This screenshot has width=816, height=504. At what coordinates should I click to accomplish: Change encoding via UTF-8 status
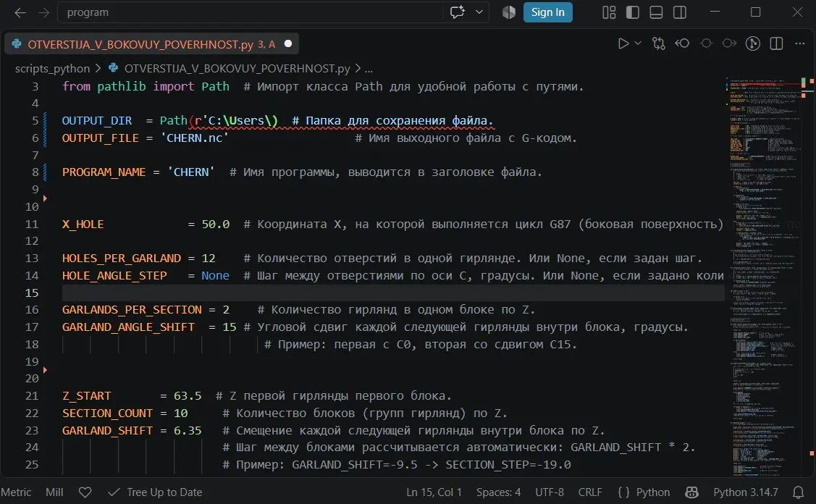550,492
